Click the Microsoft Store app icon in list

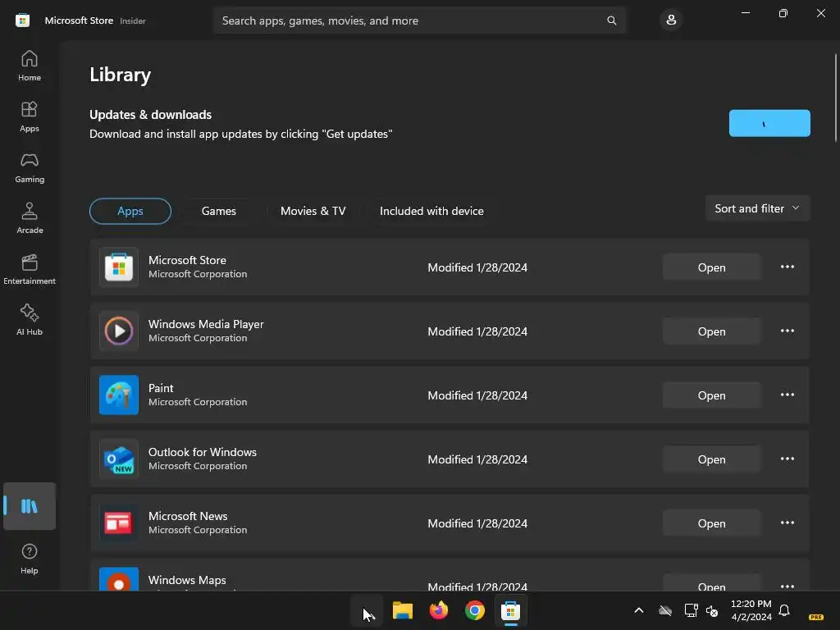119,267
